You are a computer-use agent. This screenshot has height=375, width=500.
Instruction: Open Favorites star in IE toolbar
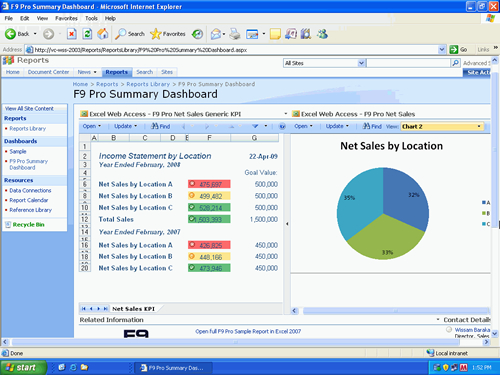[168, 34]
